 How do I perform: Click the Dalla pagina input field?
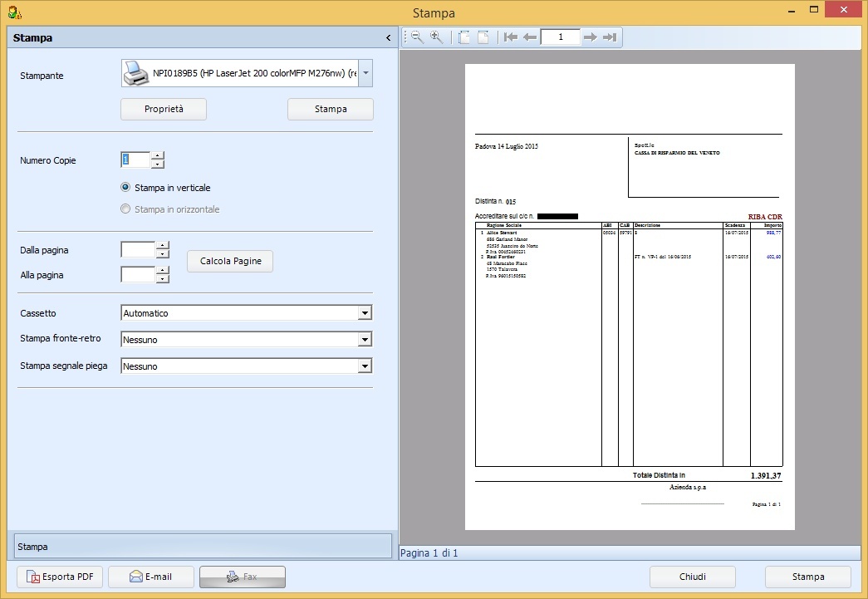tap(138, 249)
